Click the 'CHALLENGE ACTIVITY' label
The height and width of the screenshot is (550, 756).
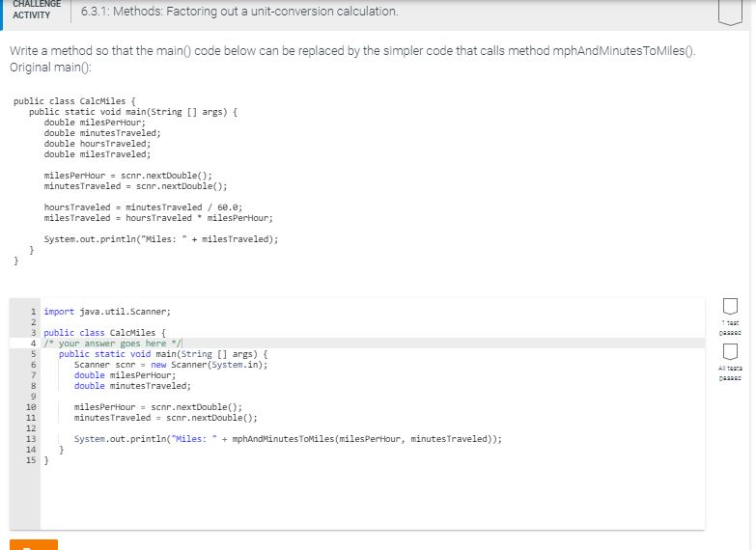(36, 10)
